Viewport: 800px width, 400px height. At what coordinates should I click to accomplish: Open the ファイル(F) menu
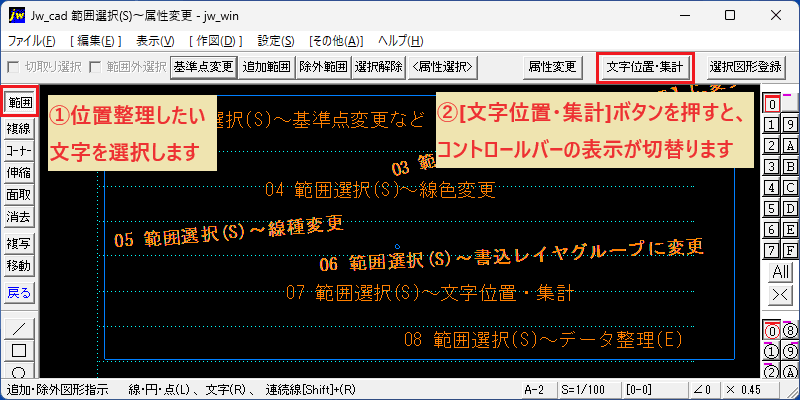click(x=32, y=41)
